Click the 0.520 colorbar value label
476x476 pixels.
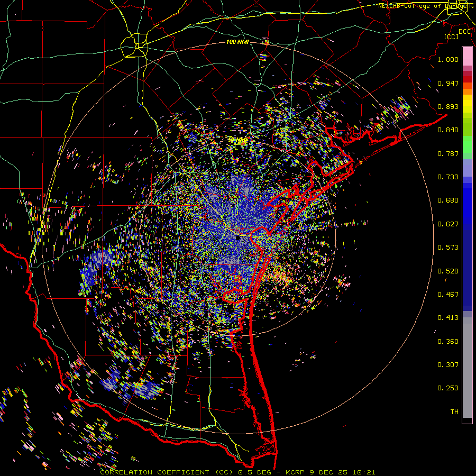click(x=448, y=271)
